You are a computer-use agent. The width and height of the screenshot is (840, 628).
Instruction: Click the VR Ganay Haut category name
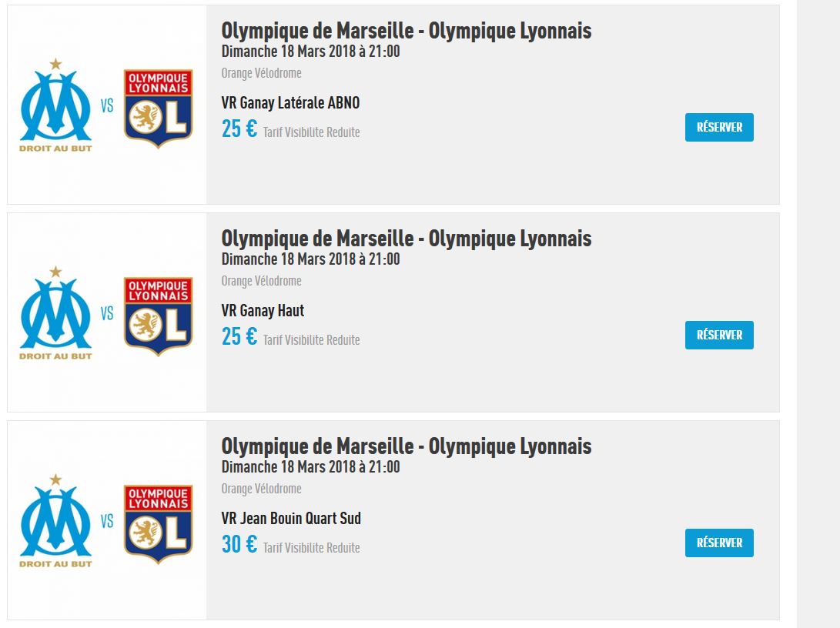[x=263, y=311]
